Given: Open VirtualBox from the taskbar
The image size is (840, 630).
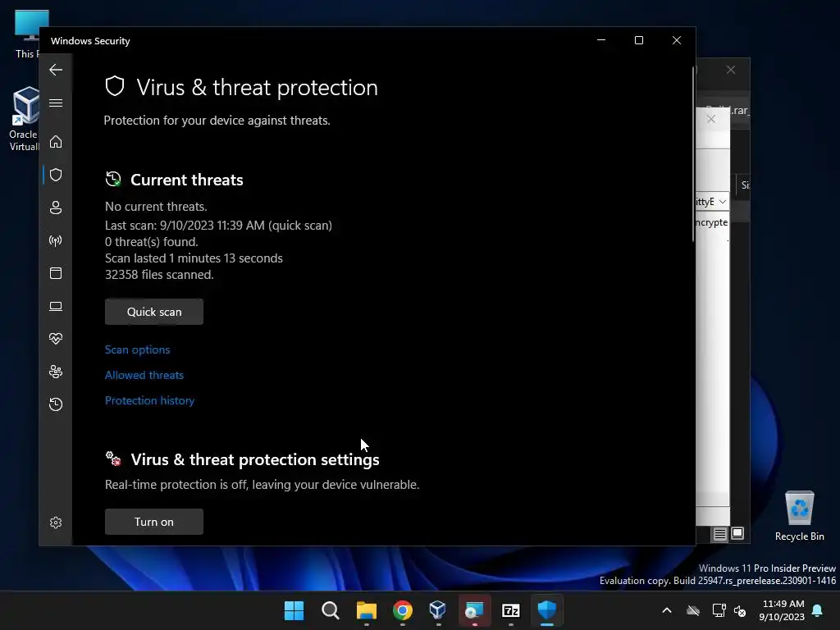Looking at the screenshot, I should [x=438, y=610].
